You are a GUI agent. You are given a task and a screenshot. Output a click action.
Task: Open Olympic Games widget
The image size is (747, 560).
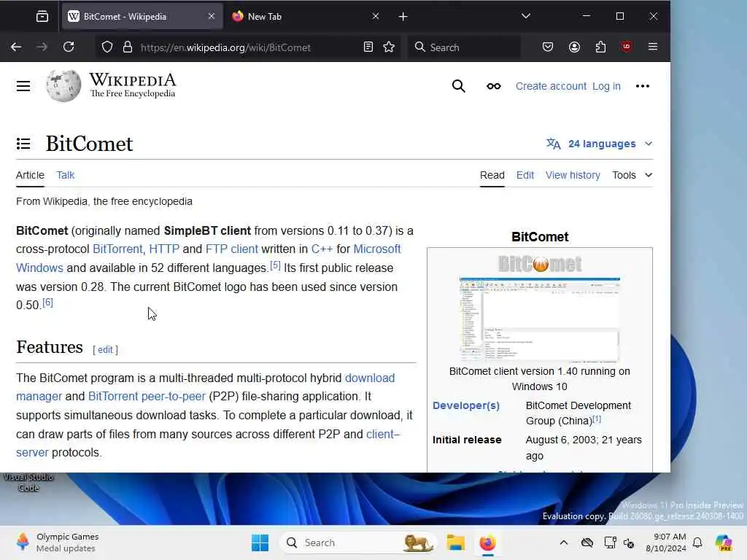(57, 542)
